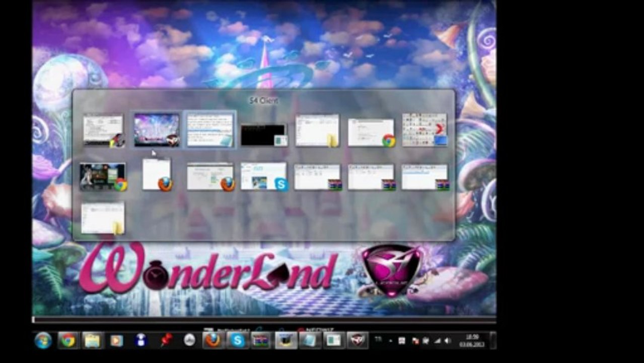The height and width of the screenshot is (363, 644).
Task: Click the blue and white figure taskbar icon
Action: (141, 340)
